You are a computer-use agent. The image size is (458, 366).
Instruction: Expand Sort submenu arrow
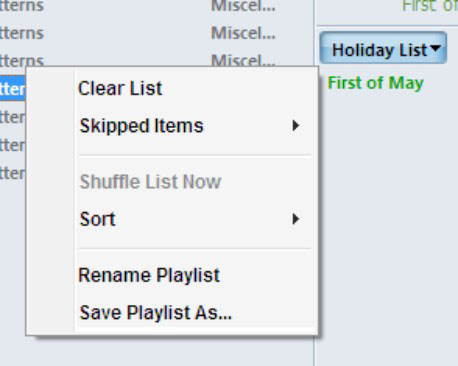coord(295,219)
